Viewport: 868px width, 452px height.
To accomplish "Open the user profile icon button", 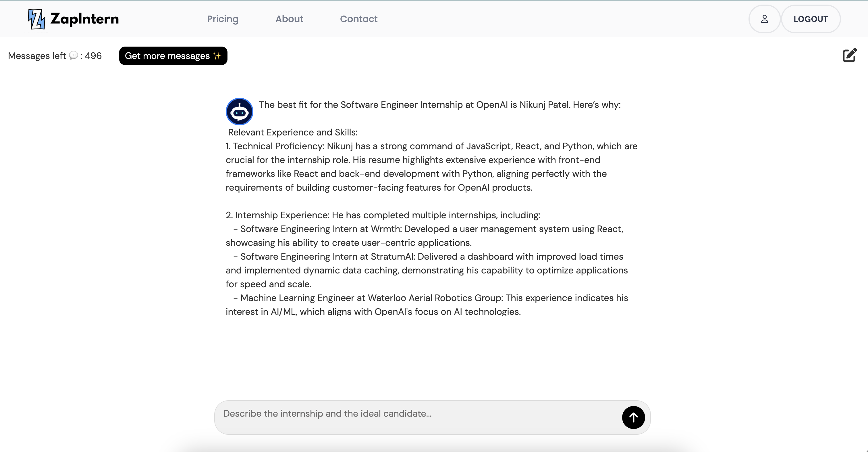I will (764, 19).
